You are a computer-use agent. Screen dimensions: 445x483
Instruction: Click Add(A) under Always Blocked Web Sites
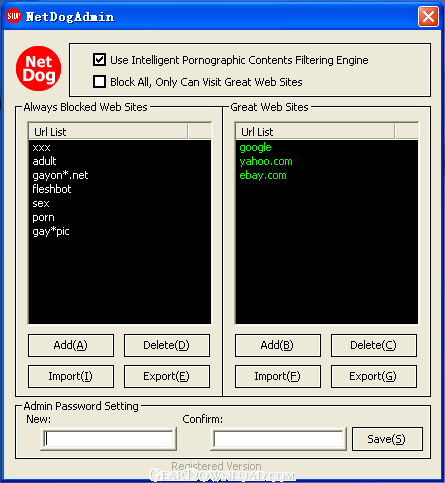click(71, 345)
